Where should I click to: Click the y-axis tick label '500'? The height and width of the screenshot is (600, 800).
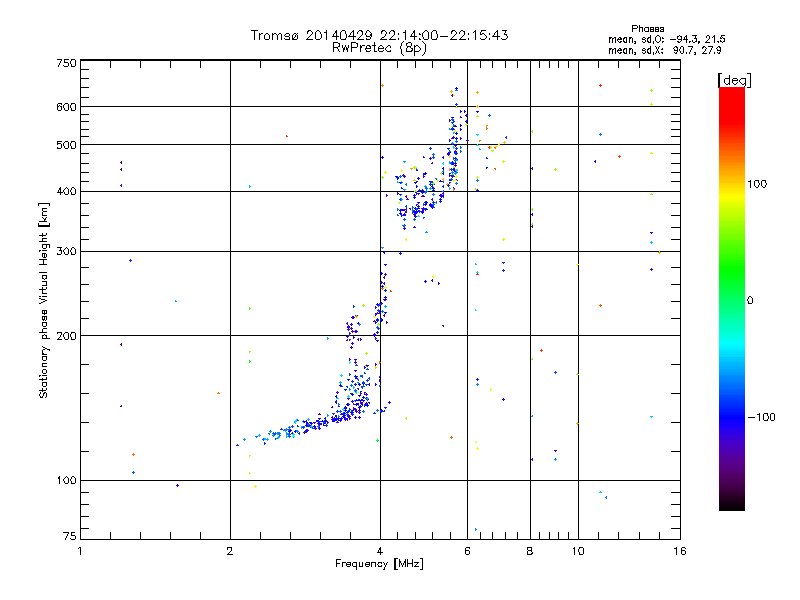click(66, 145)
